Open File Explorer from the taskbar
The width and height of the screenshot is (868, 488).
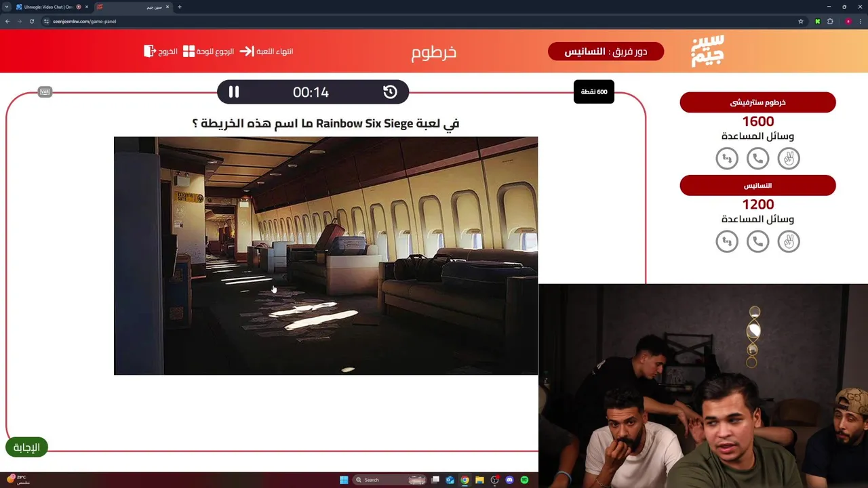pyautogui.click(x=479, y=480)
